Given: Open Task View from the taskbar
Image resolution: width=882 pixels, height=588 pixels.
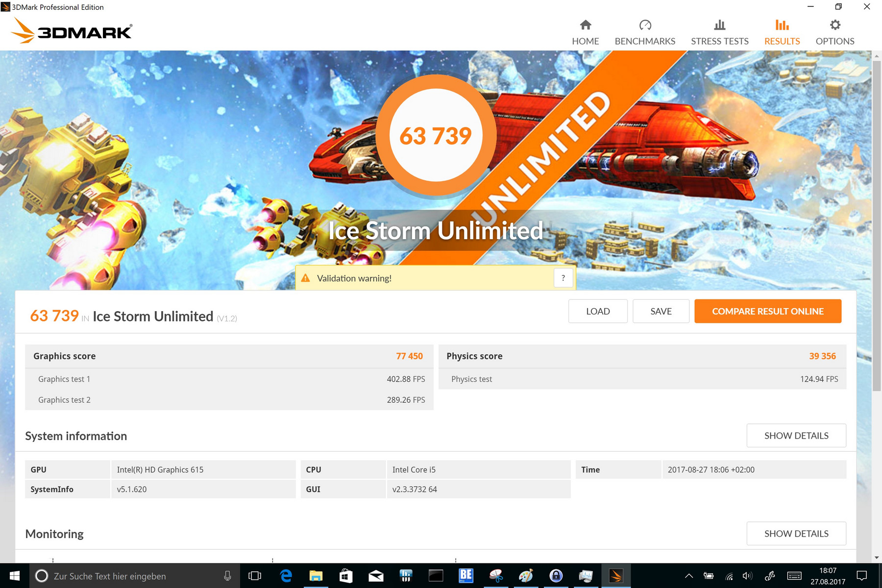Looking at the screenshot, I should 255,576.
